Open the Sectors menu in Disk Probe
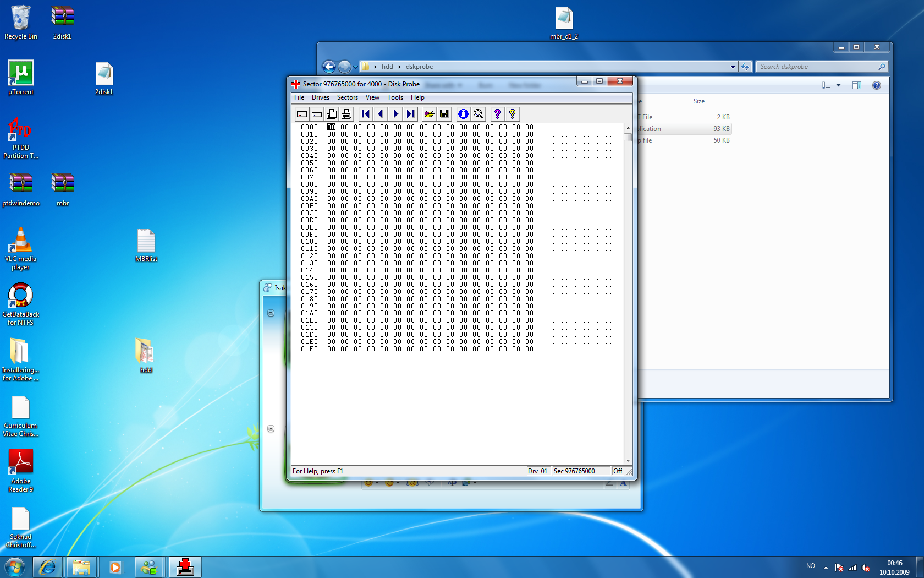The height and width of the screenshot is (578, 924). (348, 97)
